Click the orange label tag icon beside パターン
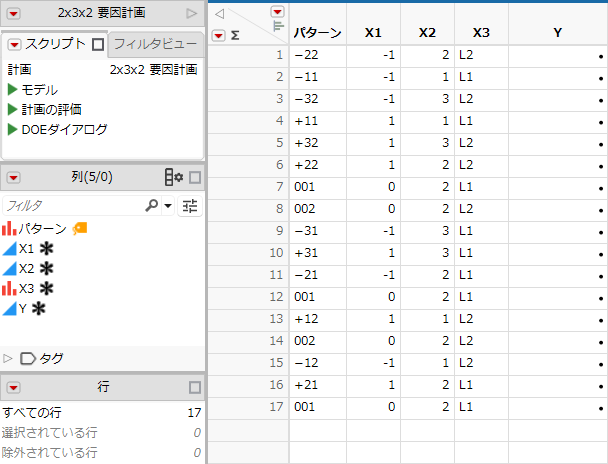This screenshot has width=608, height=464. click(80, 228)
